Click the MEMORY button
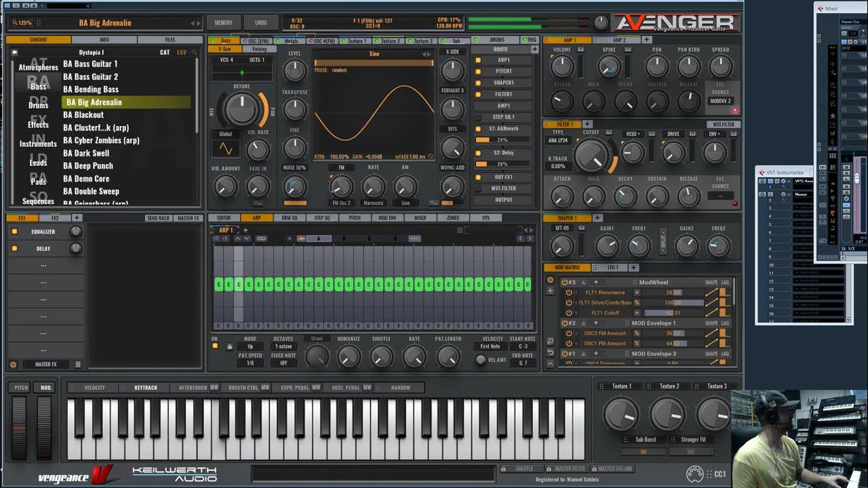 [x=223, y=22]
